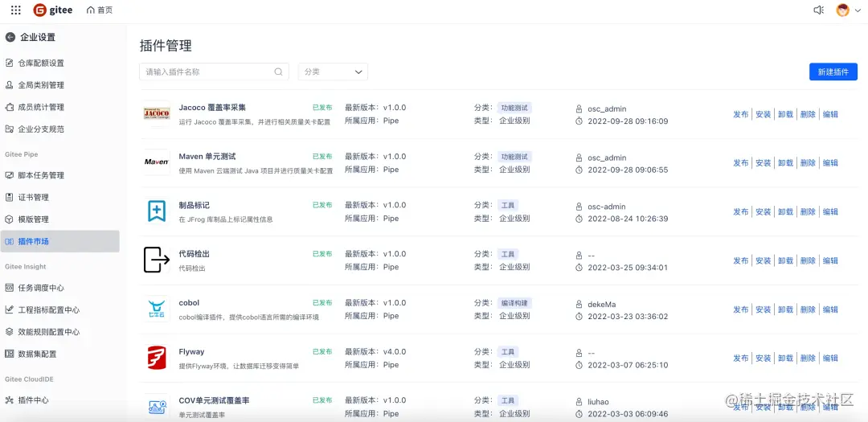The image size is (868, 422).
Task: Focus the plugin name search field
Action: (214, 72)
